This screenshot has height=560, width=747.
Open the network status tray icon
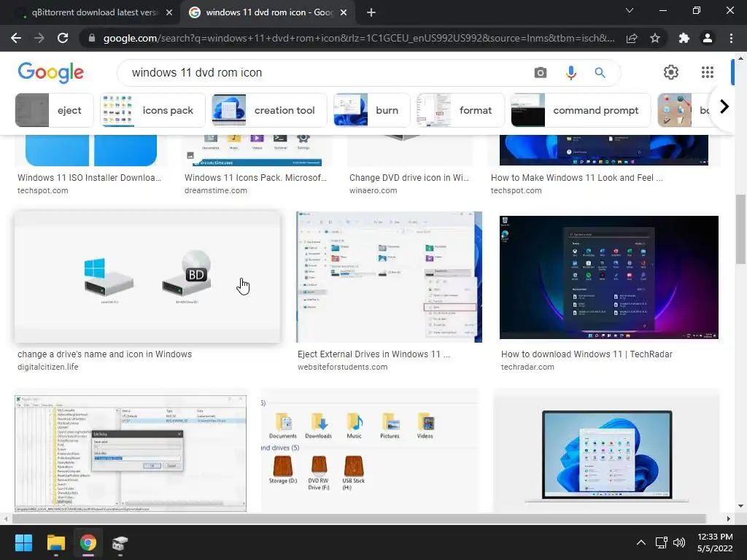click(661, 542)
